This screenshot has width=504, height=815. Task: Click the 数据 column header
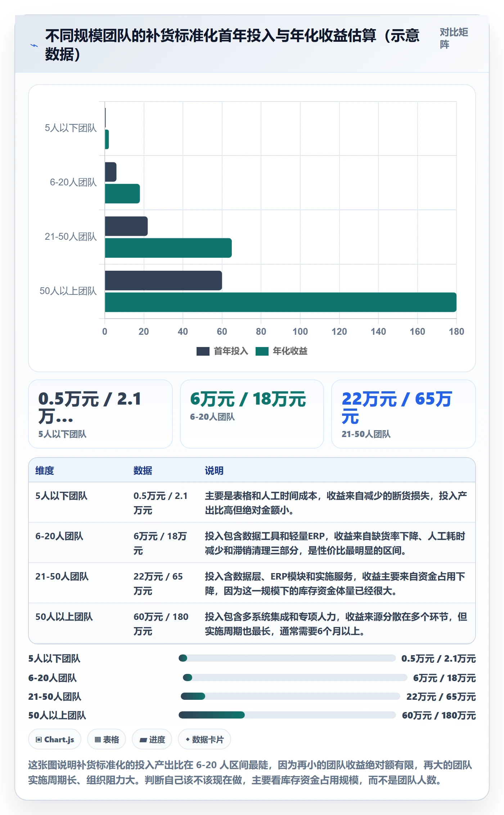coord(143,470)
